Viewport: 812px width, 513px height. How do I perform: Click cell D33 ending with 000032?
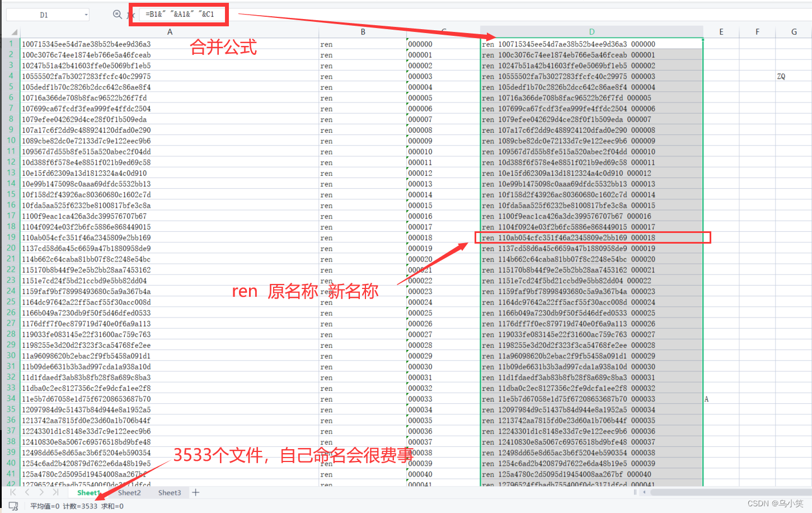point(592,388)
